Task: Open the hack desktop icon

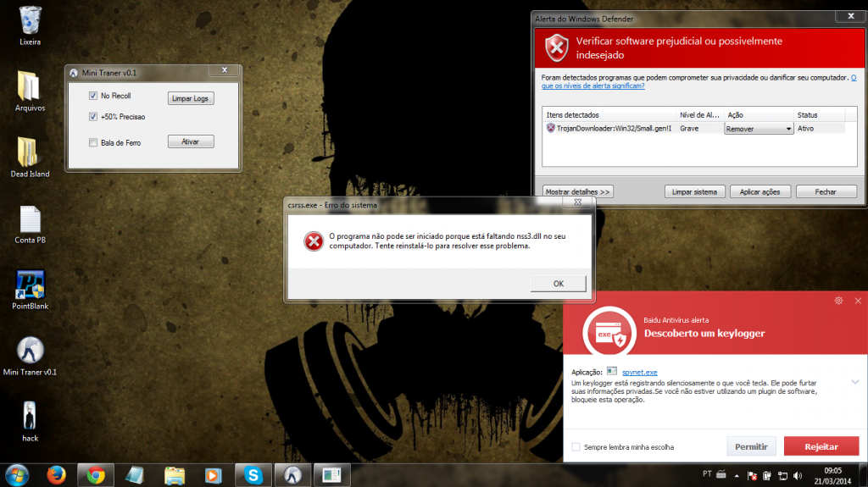Action: pos(30,418)
